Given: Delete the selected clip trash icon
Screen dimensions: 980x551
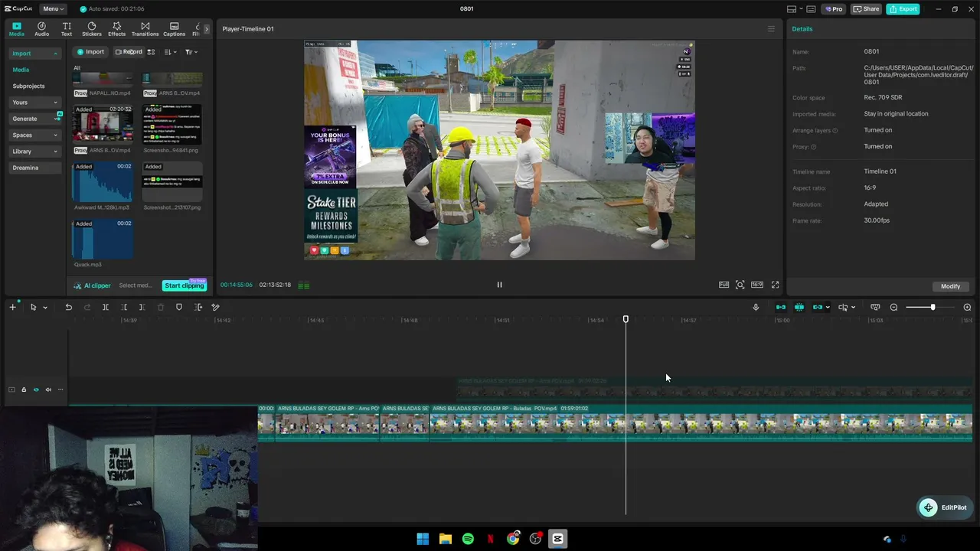Looking at the screenshot, I should pos(161,307).
